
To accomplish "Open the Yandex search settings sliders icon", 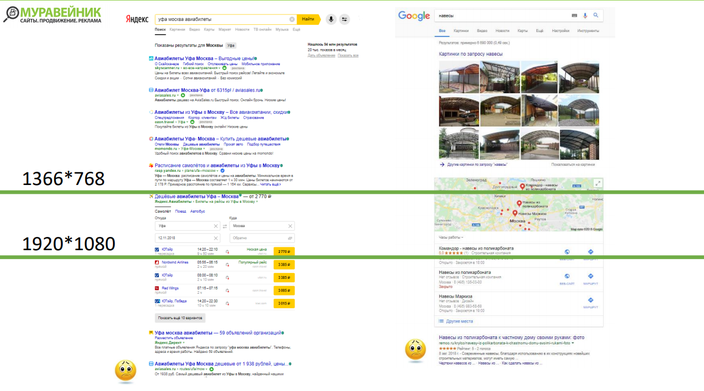I will pyautogui.click(x=344, y=19).
